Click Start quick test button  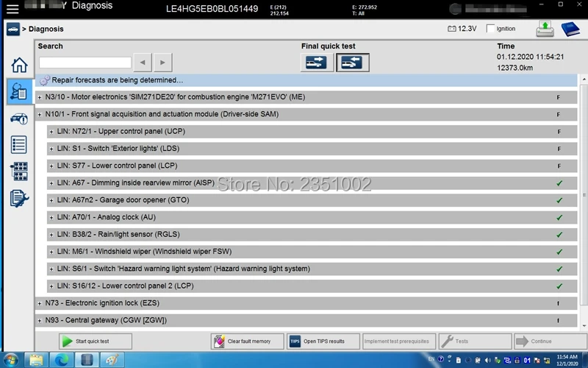(96, 342)
